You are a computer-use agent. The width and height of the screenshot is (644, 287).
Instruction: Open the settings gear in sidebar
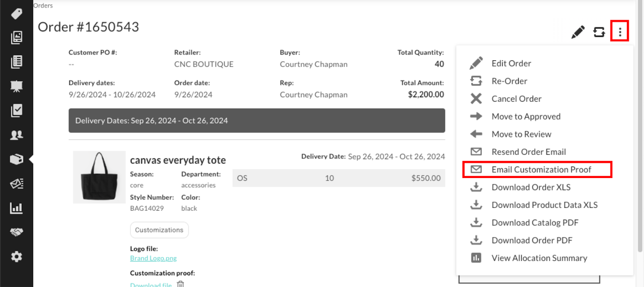point(17,256)
